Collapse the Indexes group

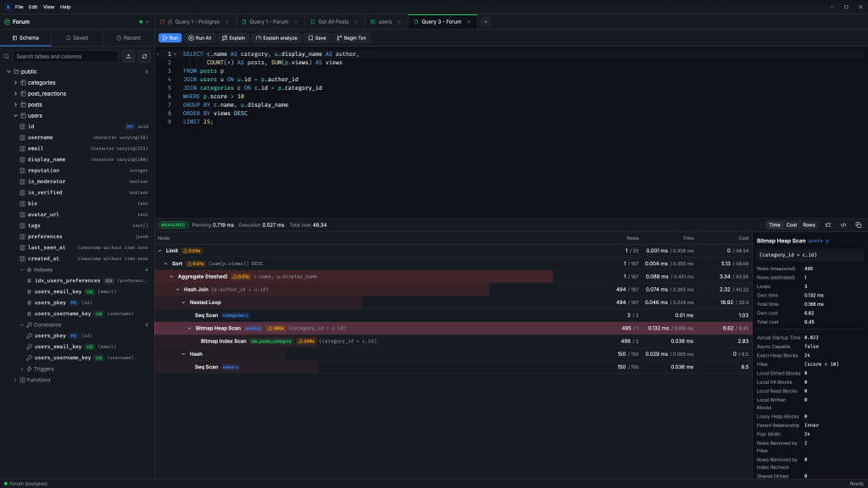(x=22, y=270)
